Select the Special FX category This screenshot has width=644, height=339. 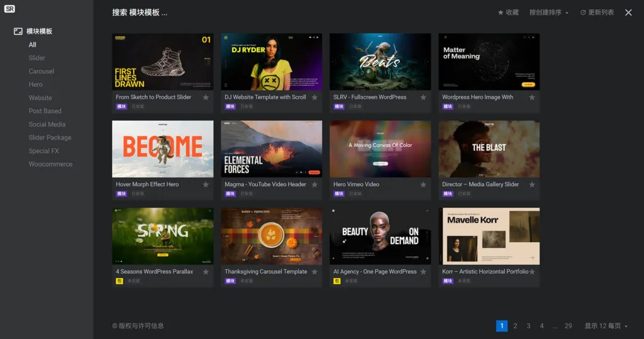click(43, 151)
